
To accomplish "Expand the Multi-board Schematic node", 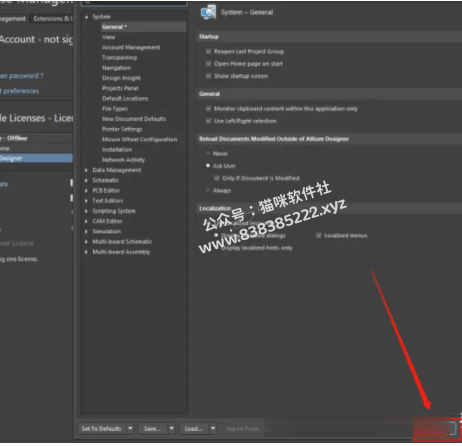I will pyautogui.click(x=86, y=242).
